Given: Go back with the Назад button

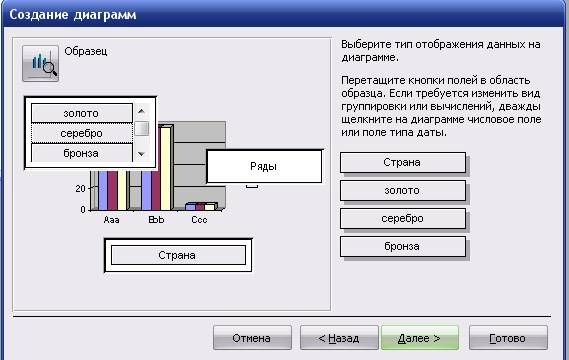Looking at the screenshot, I should [x=339, y=338].
